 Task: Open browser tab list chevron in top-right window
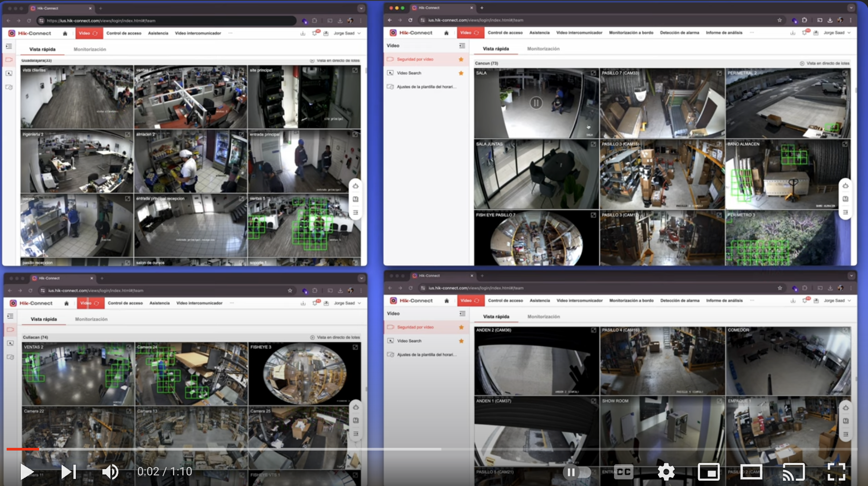pos(851,8)
